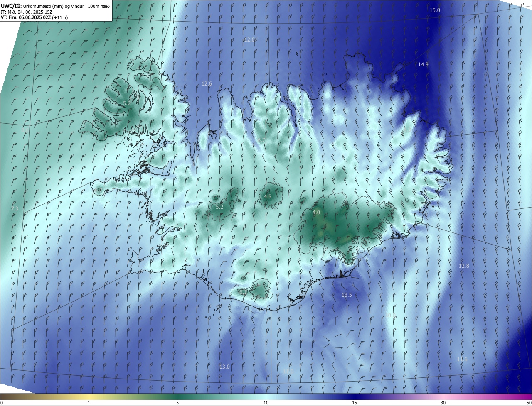The height and width of the screenshot is (406, 532).
Task: Click the legend tick label 30
Action: [443, 403]
